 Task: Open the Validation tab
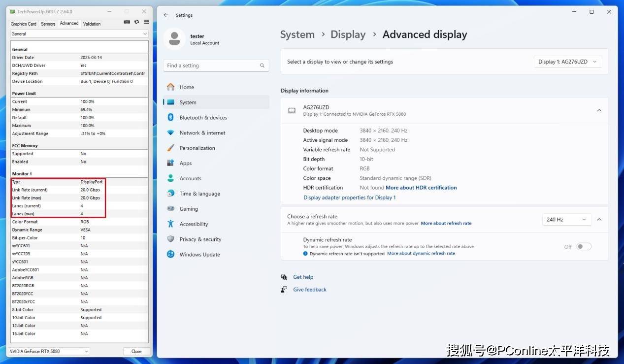(92, 24)
